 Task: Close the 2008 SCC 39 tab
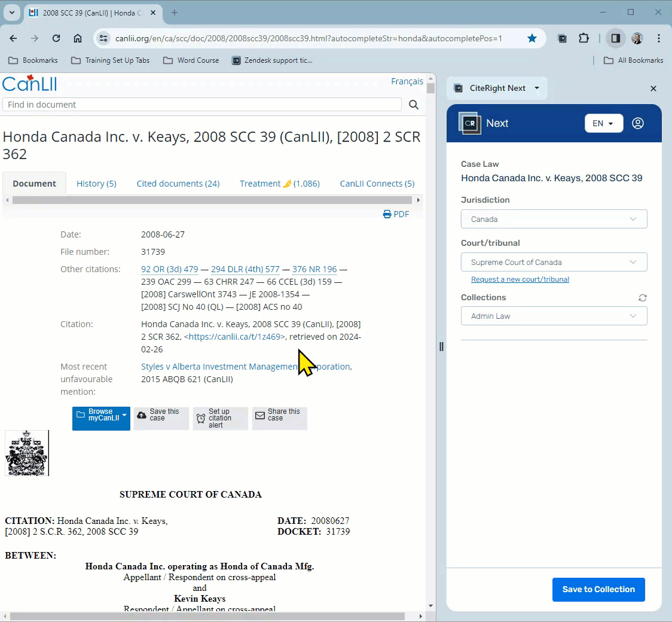[153, 13]
